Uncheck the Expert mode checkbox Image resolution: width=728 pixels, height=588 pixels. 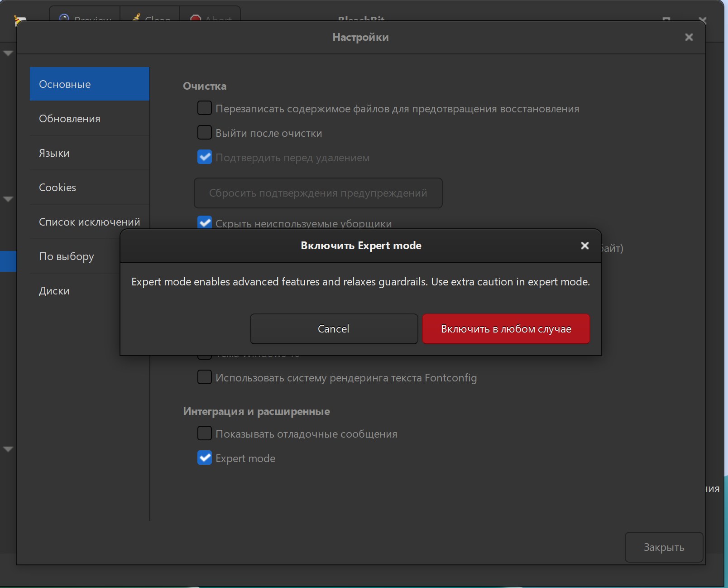[205, 458]
